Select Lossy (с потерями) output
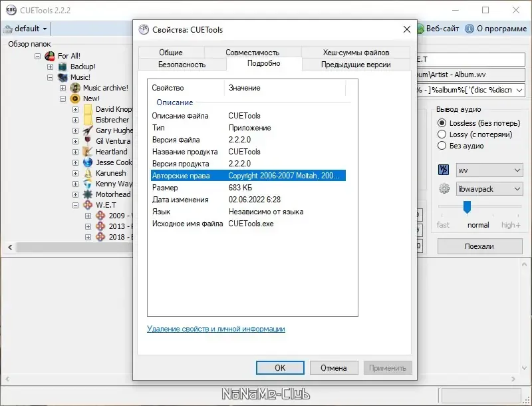Screen dimensions: 532x406 coord(442,134)
